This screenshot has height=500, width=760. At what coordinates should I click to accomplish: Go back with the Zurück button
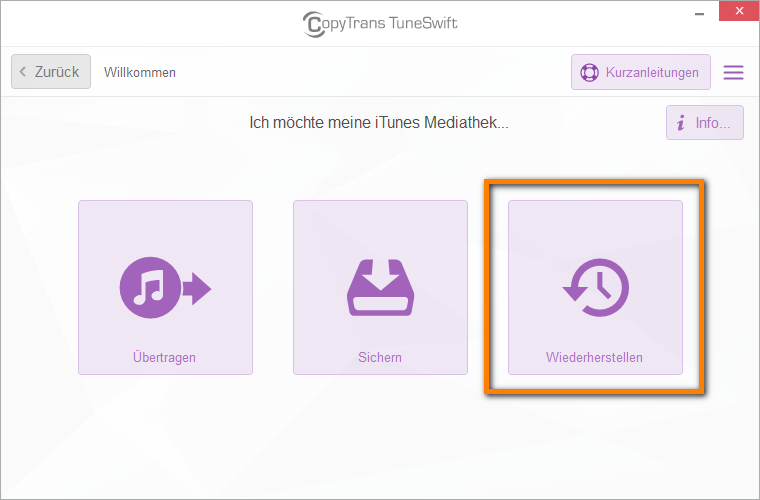point(51,72)
